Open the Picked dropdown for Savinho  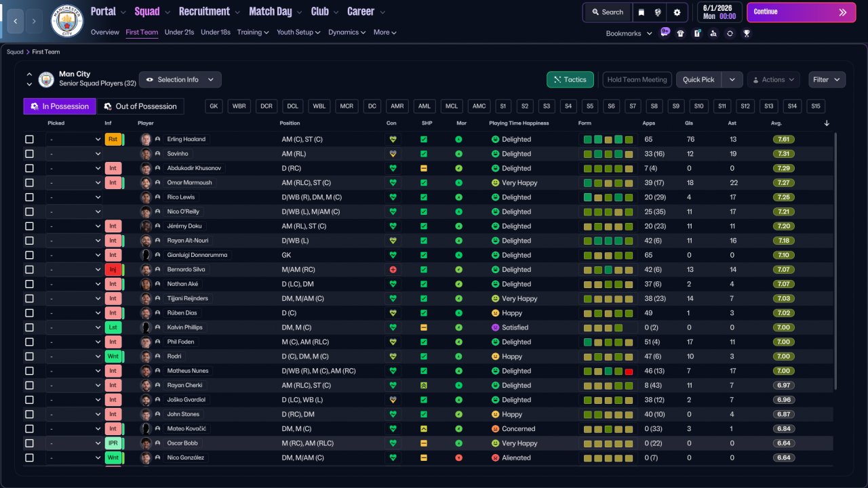(74, 154)
